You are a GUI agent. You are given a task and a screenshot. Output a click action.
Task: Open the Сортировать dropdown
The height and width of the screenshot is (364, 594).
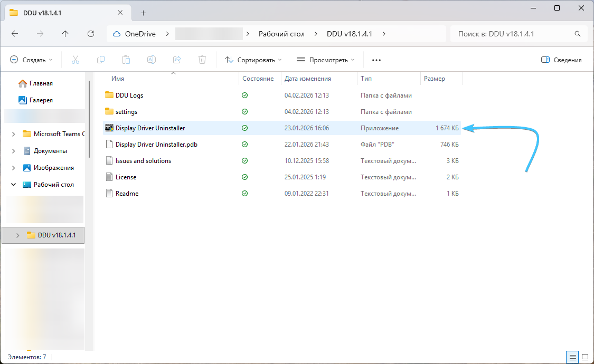click(253, 60)
